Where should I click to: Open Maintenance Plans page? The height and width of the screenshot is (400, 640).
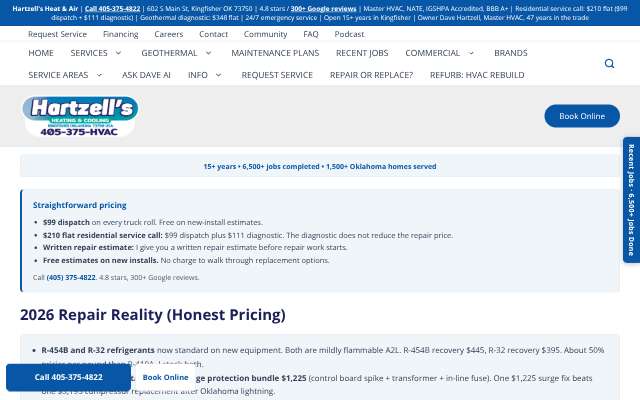tap(275, 53)
